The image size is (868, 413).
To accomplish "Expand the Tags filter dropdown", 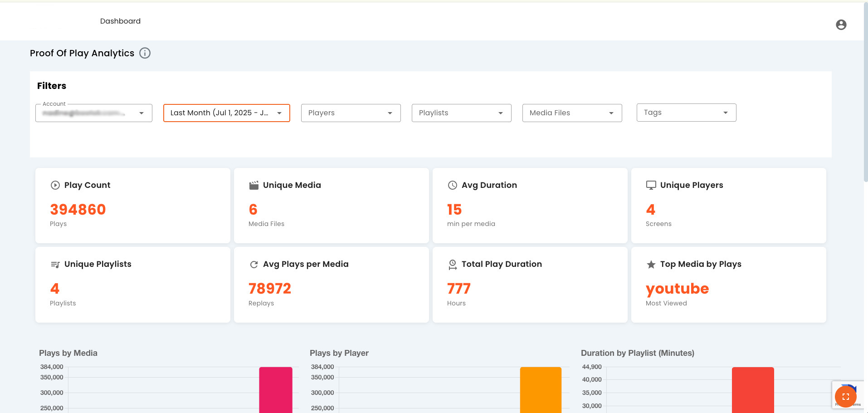I will (686, 113).
